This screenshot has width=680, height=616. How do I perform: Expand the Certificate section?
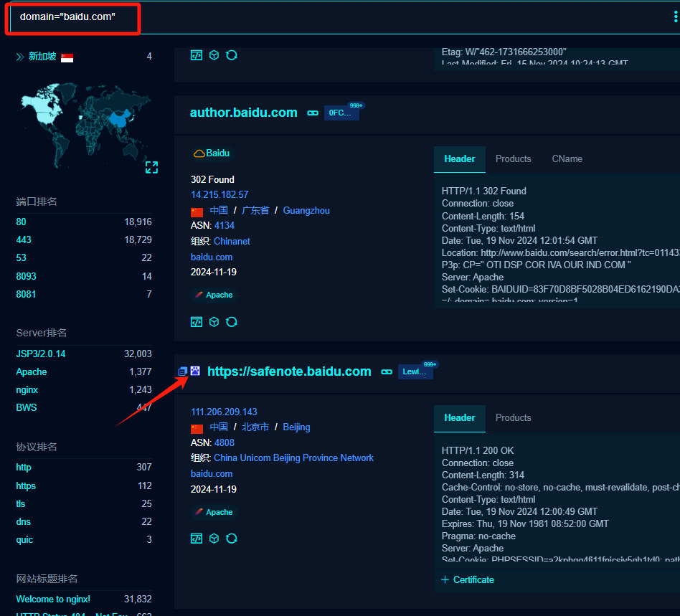pos(468,579)
